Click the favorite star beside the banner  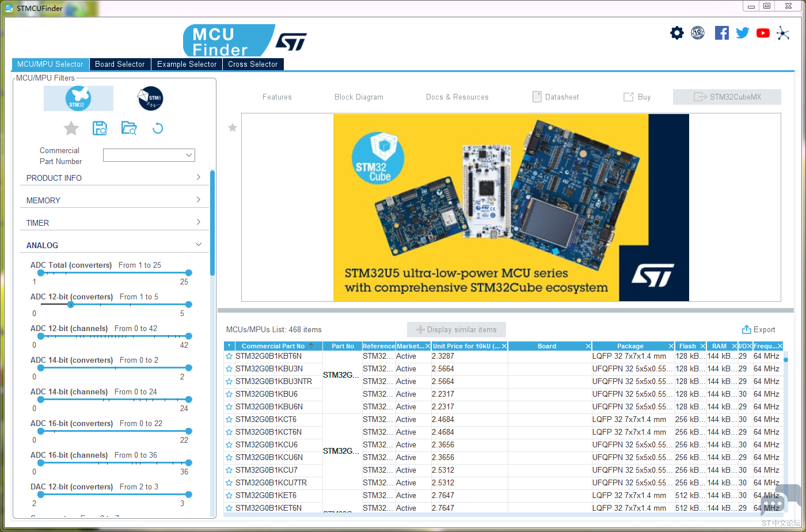point(233,128)
